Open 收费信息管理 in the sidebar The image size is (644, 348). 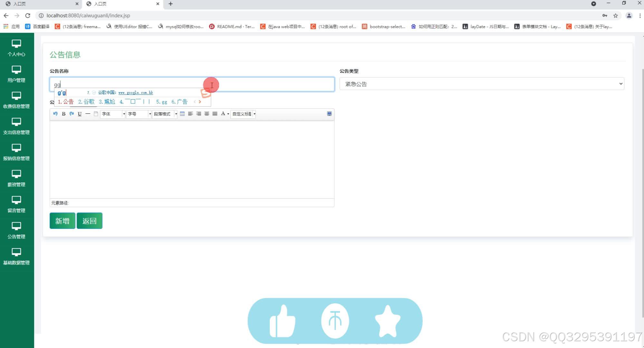16,100
